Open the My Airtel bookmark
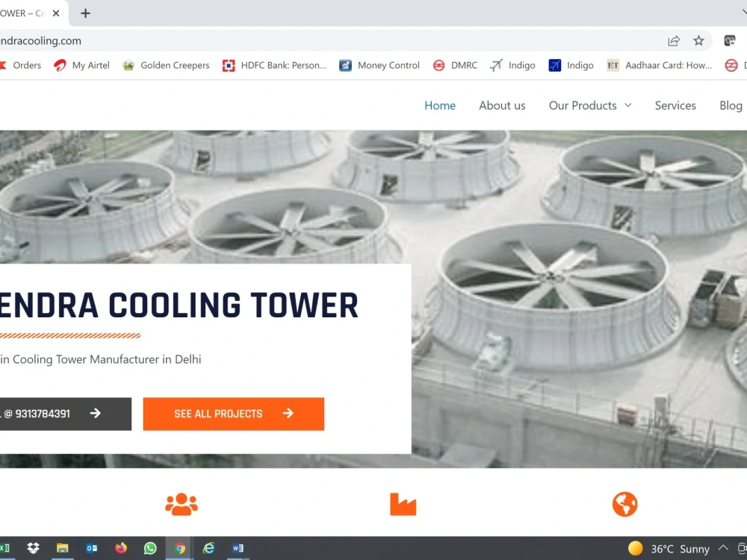 tap(81, 65)
